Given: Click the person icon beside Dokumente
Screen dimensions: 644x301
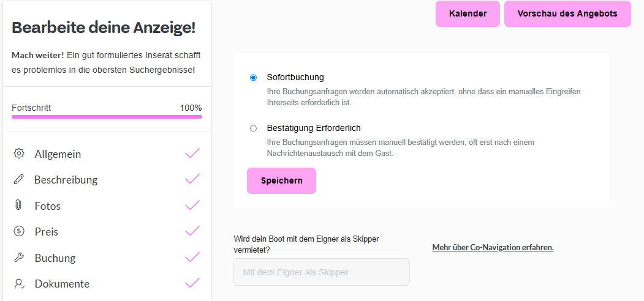Looking at the screenshot, I should 19,283.
